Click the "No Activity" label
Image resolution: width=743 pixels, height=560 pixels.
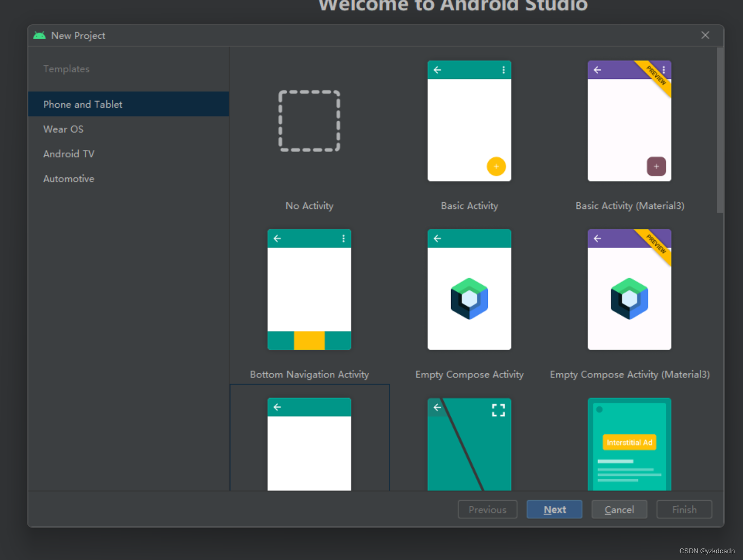(309, 206)
